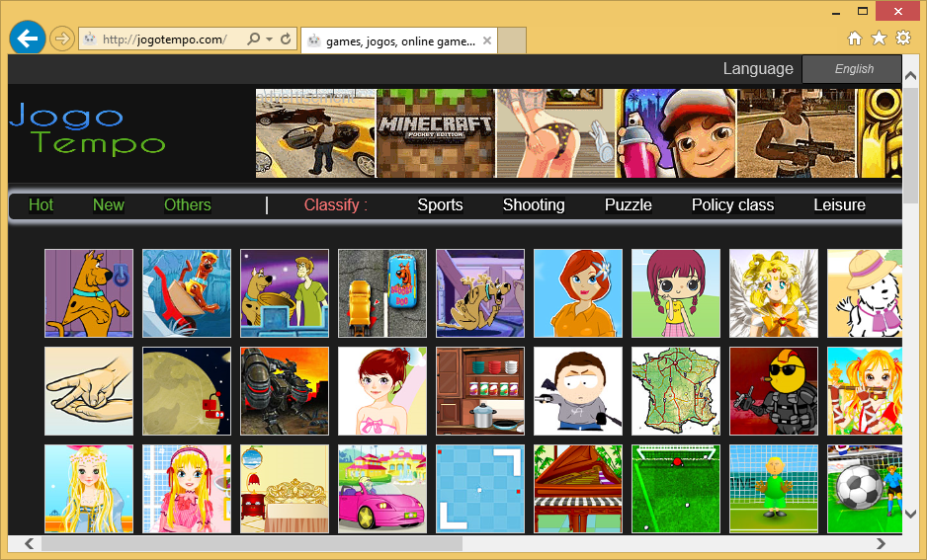927x560 pixels.
Task: Select the New category tab
Action: coord(108,205)
